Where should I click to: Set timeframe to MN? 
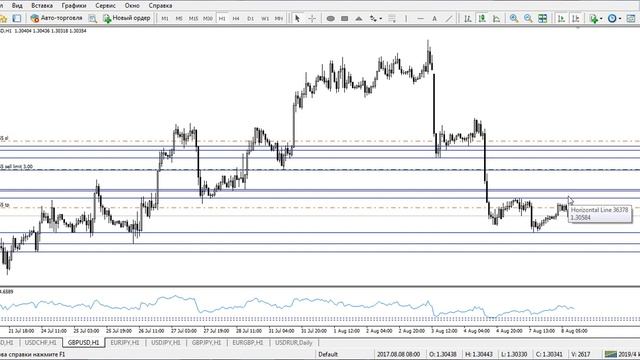click(x=279, y=18)
